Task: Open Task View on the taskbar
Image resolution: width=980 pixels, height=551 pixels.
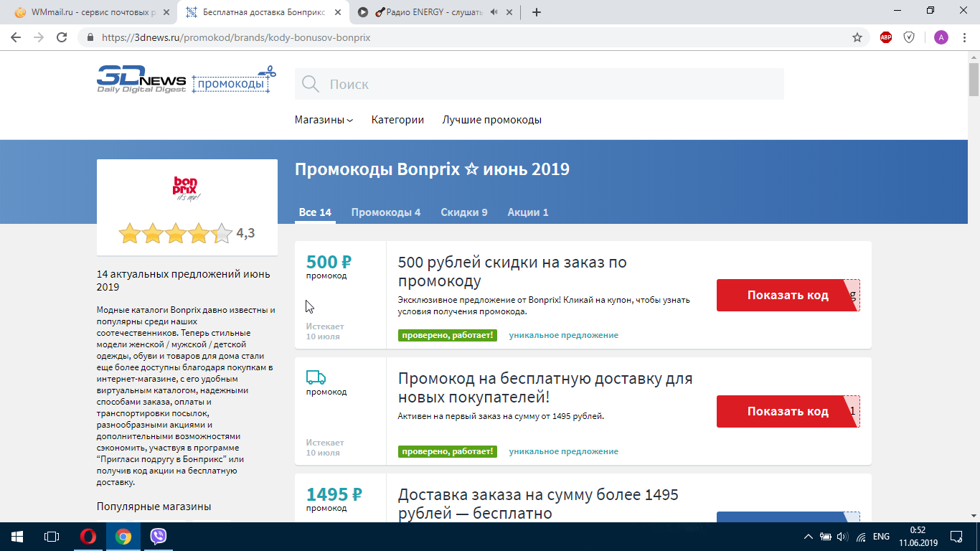Action: pos(51,536)
